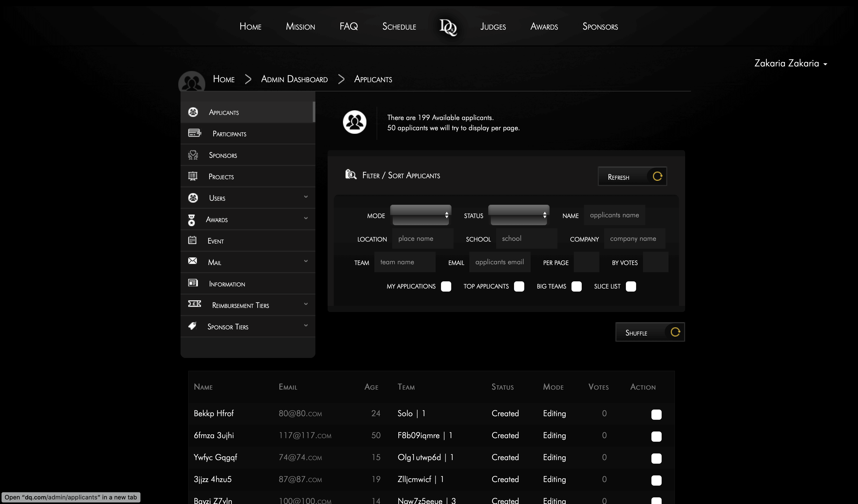This screenshot has height=504, width=858.
Task: Click the Reimbursement Tiers money icon
Action: [194, 304]
